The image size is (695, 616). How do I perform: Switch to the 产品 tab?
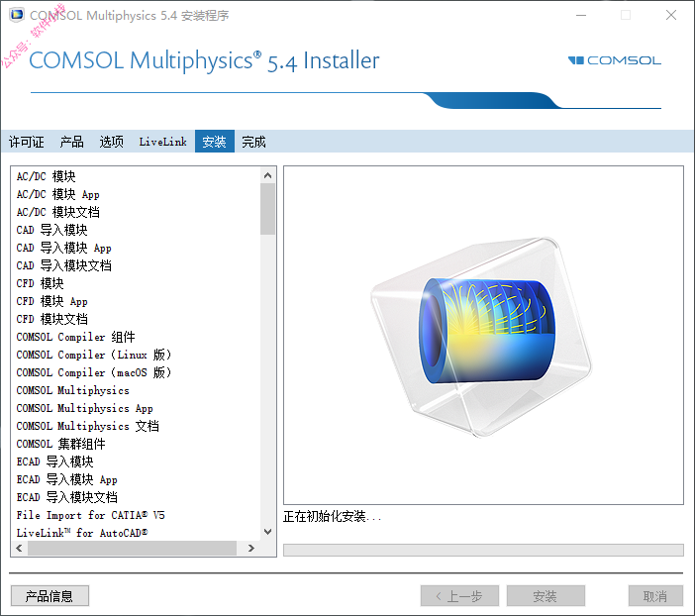click(72, 142)
